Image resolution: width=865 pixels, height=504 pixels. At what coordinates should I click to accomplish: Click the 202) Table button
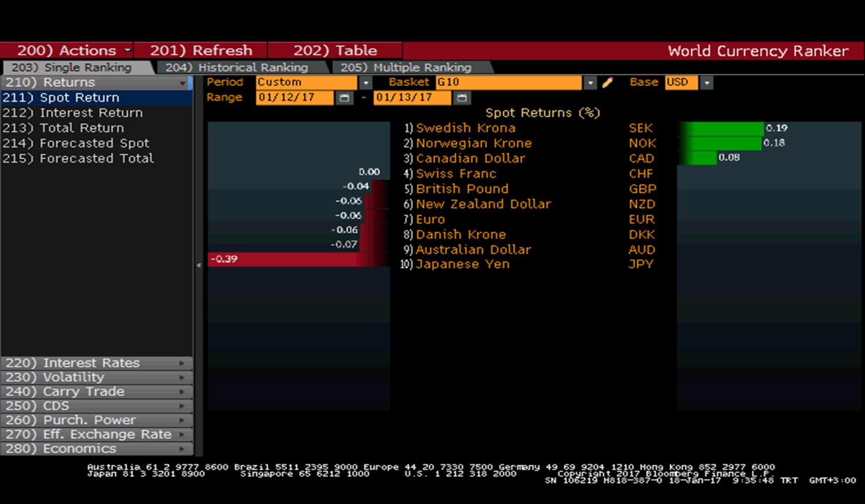335,50
